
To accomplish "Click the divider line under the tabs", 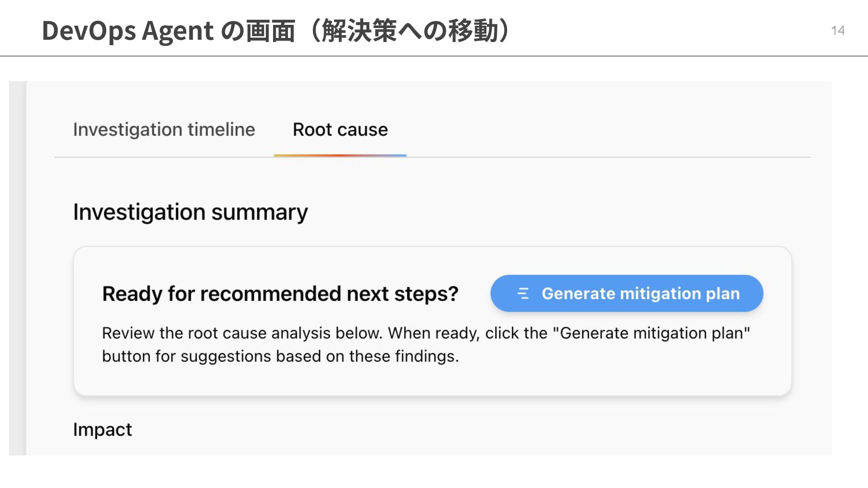I will coord(588,157).
